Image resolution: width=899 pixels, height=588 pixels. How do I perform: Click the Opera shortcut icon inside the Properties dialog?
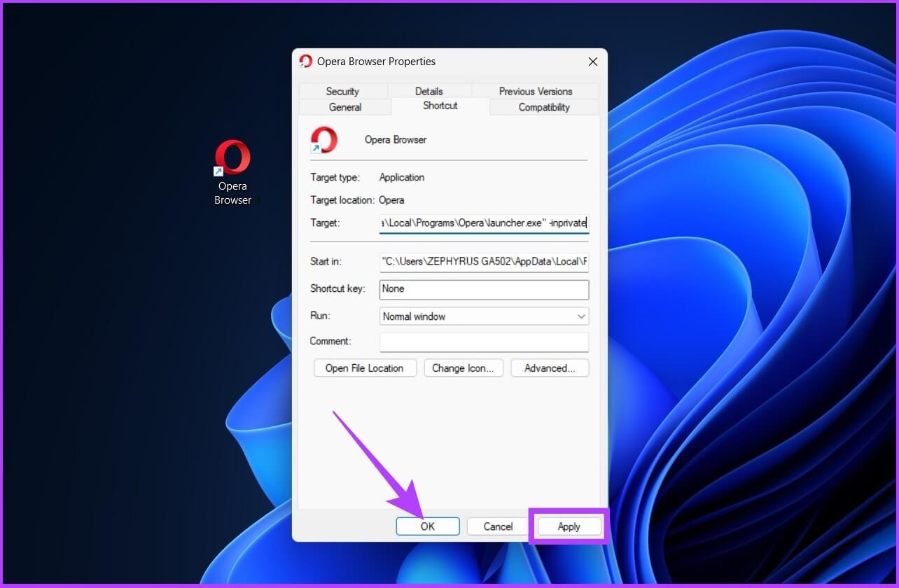(x=324, y=140)
